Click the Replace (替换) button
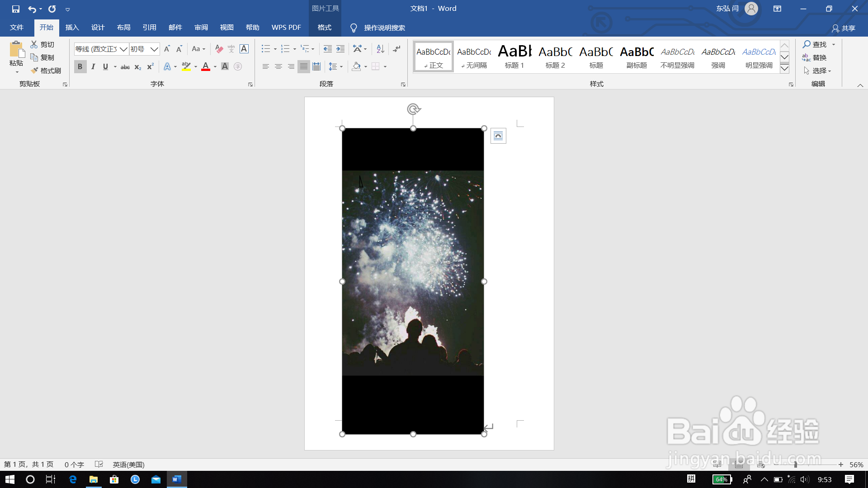The width and height of the screenshot is (868, 488). point(815,57)
